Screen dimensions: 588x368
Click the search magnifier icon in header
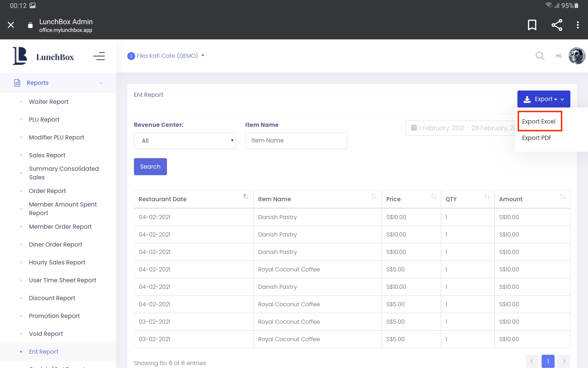pos(539,56)
